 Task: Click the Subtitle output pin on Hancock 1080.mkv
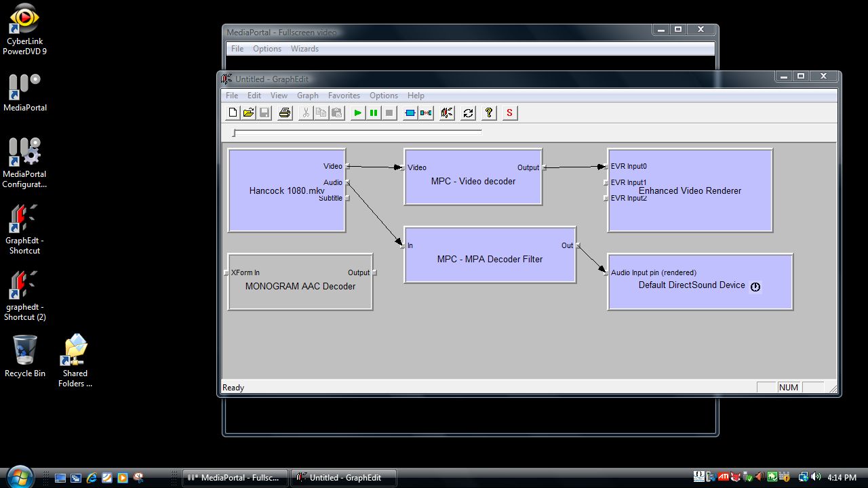click(x=347, y=198)
